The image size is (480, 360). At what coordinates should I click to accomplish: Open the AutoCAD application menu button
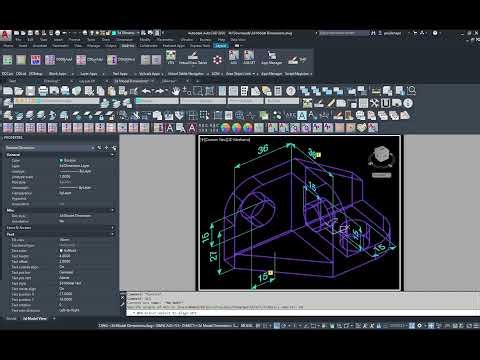pos(5,35)
